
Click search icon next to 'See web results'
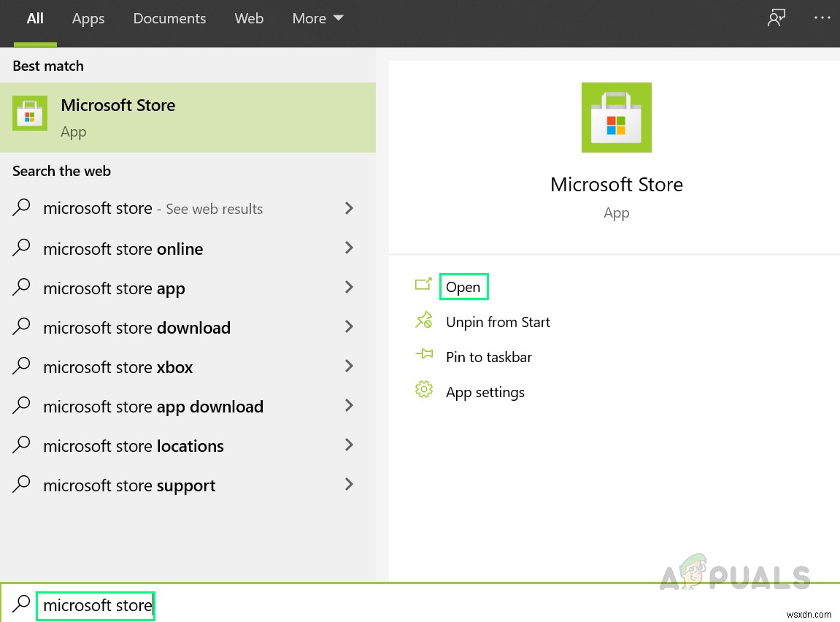(21, 207)
